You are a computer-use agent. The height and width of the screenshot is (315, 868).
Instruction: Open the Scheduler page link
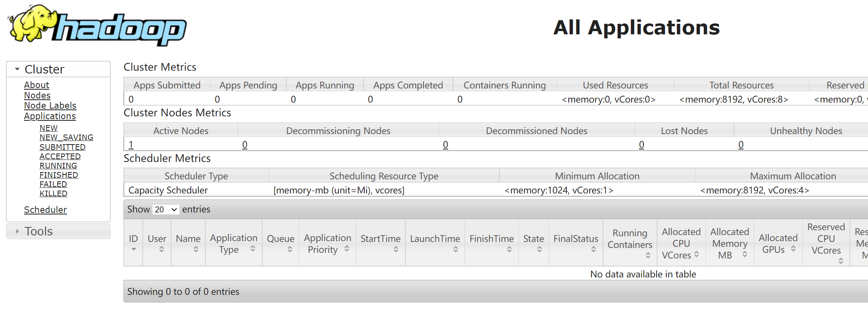point(45,210)
